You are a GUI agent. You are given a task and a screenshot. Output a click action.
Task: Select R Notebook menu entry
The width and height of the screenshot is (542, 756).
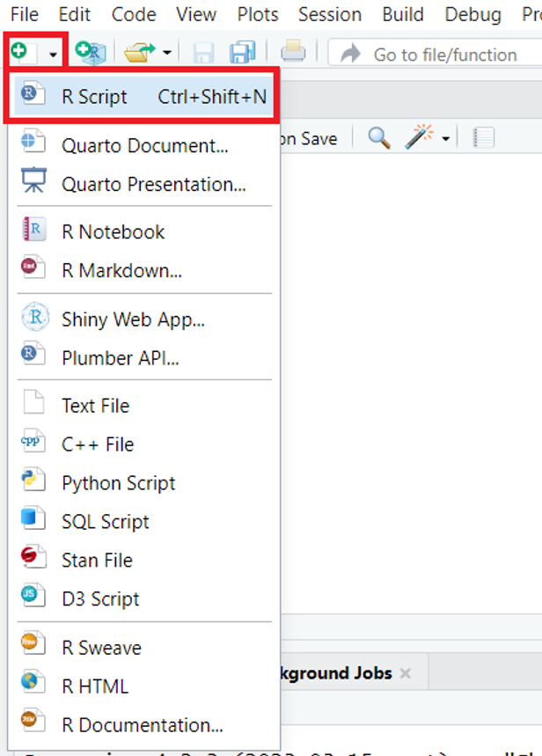[x=143, y=232]
